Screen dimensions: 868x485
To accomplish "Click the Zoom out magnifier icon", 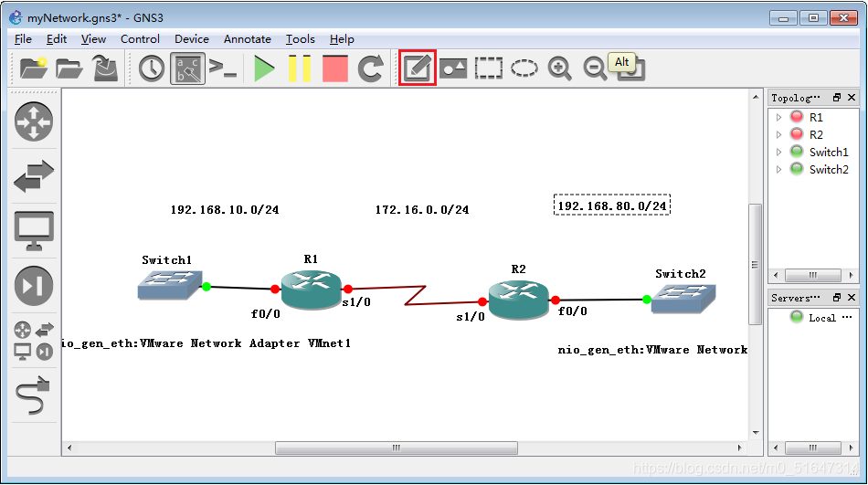I will pyautogui.click(x=595, y=69).
